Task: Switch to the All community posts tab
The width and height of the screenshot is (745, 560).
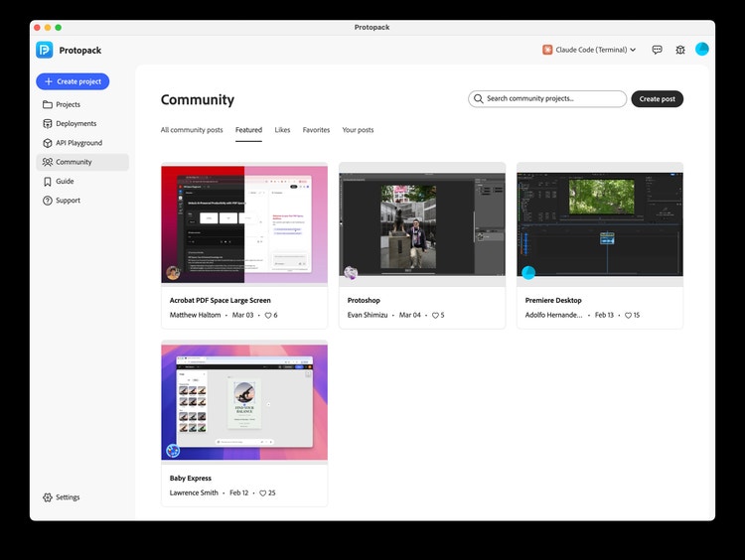Action: click(x=192, y=130)
